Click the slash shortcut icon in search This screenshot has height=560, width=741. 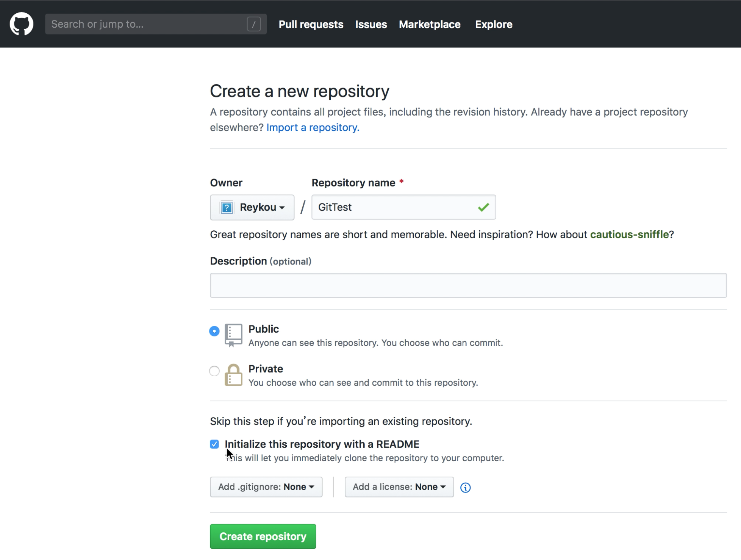point(253,24)
